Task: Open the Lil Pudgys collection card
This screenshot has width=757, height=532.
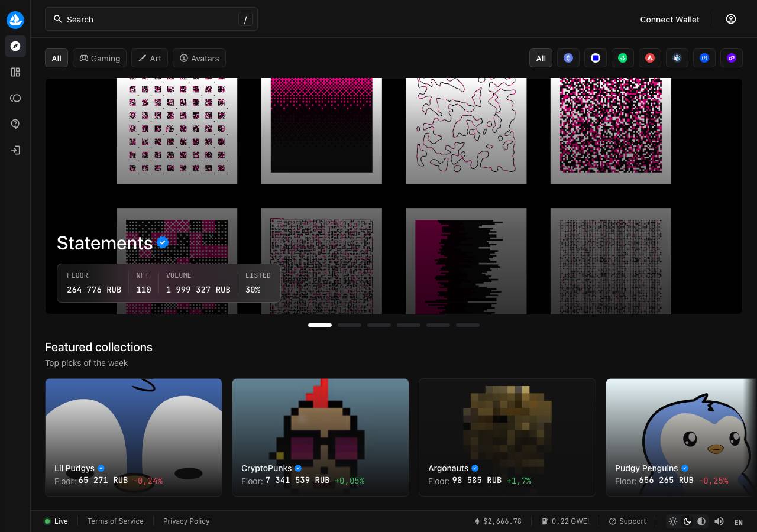Action: point(134,437)
